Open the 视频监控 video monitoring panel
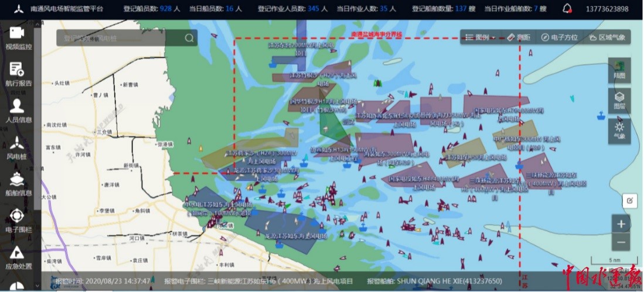The image size is (644, 292). (x=18, y=38)
